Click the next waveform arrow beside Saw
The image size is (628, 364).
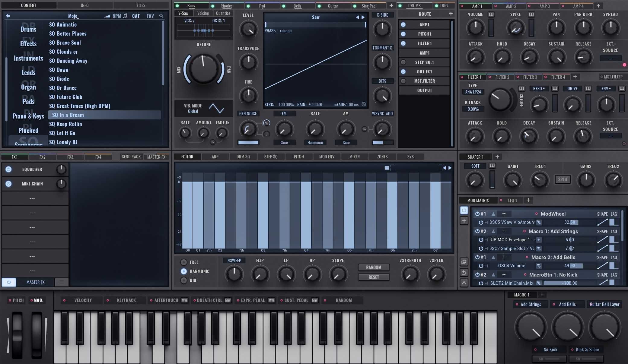(363, 17)
